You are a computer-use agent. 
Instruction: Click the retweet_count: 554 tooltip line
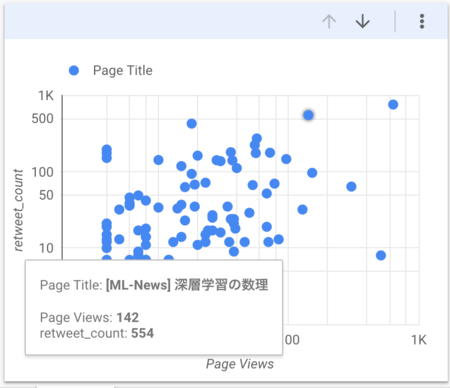pyautogui.click(x=97, y=333)
